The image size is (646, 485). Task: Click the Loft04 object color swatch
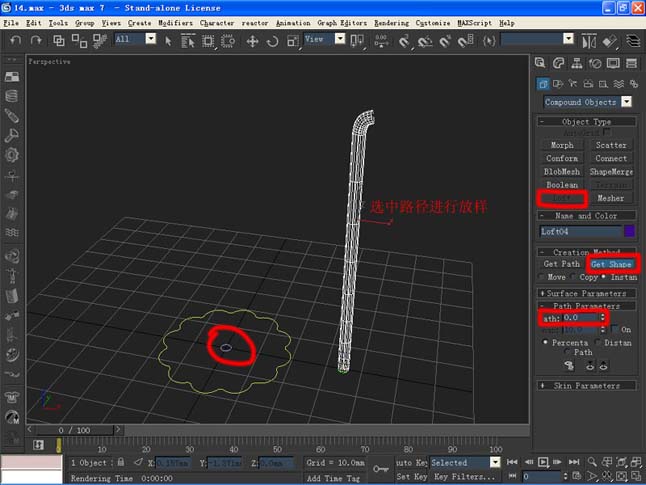(629, 231)
